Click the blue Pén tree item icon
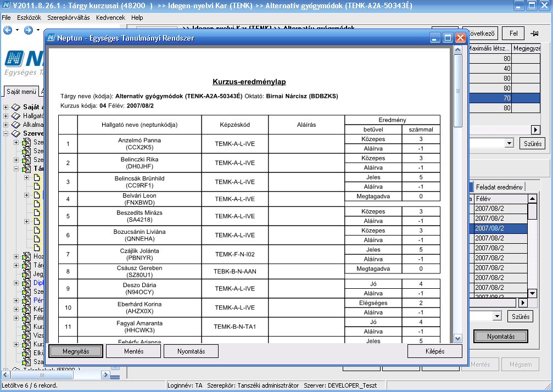The height and width of the screenshot is (392, 553). 26,300
